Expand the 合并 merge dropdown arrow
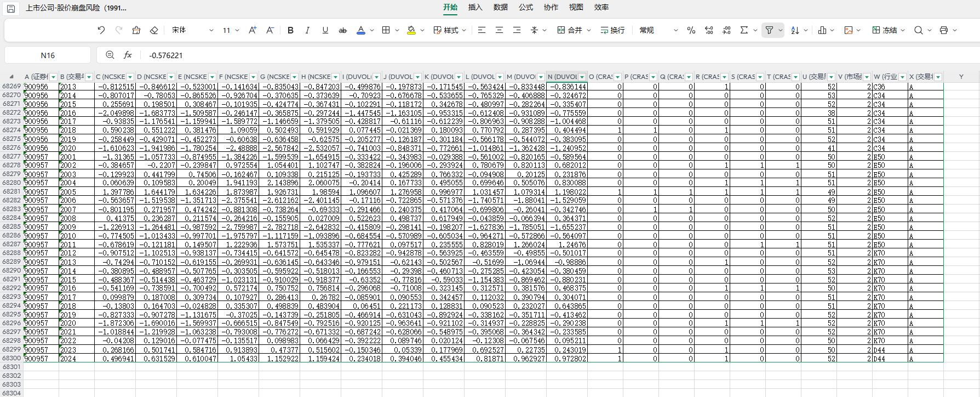Screen dimensions: 980x397 coord(589,30)
